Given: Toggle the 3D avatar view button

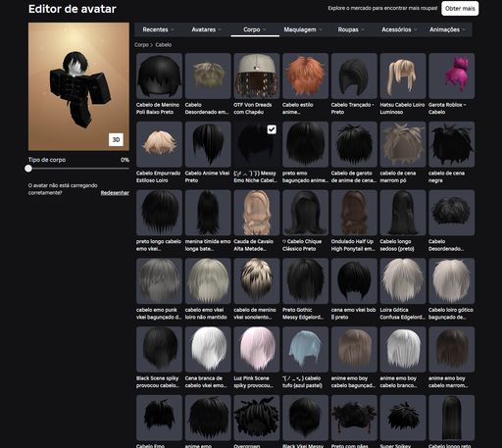Looking at the screenshot, I should tap(116, 139).
